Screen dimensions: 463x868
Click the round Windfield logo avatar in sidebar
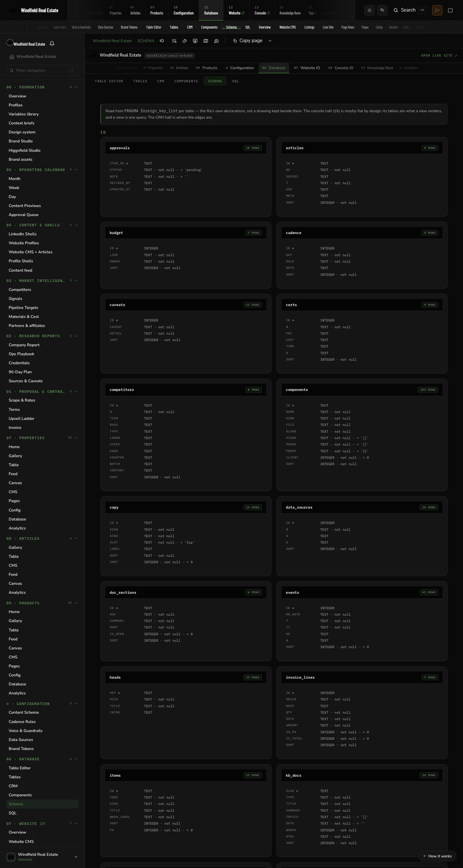click(10, 42)
